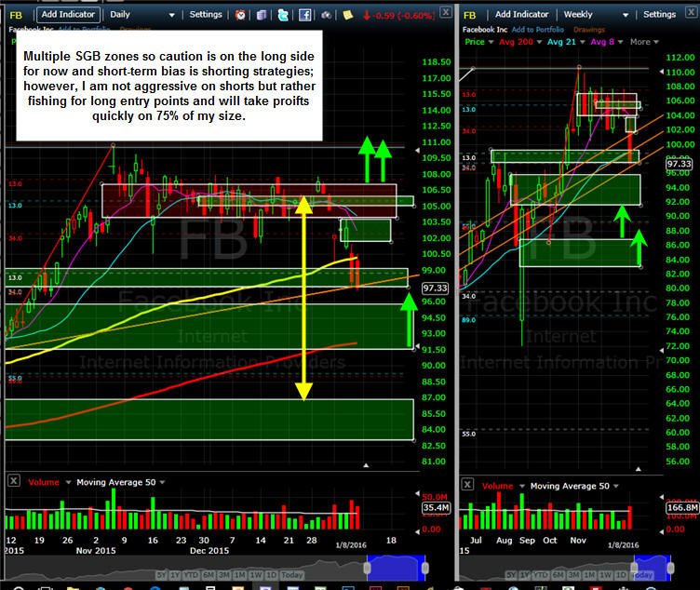The image size is (700, 590).
Task: Click the 97.33 price label on Daily axis
Action: click(x=435, y=288)
